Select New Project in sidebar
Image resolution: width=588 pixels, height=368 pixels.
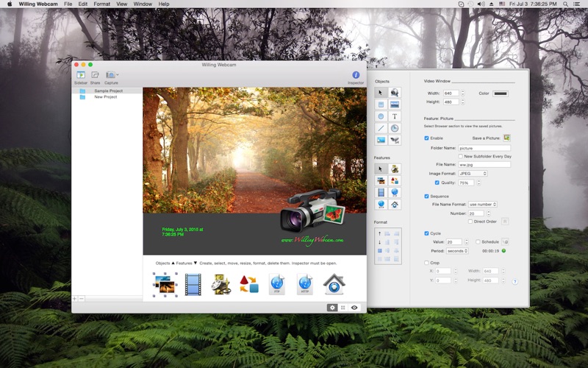coord(107,97)
